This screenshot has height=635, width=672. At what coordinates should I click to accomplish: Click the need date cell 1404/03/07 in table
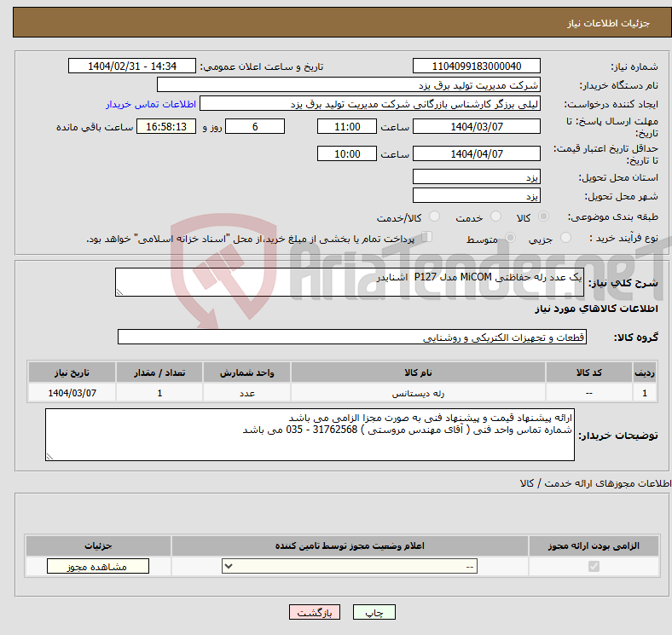72,393
